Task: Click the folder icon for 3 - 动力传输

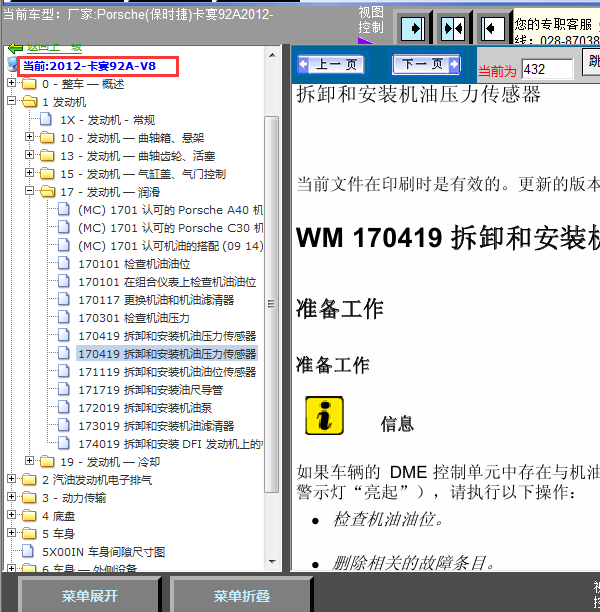Action: pyautogui.click(x=29, y=498)
